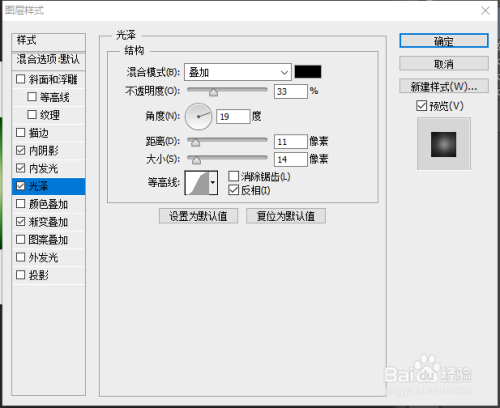Select the 渐变叠加 style row
This screenshot has height=408, width=500.
tap(48, 222)
